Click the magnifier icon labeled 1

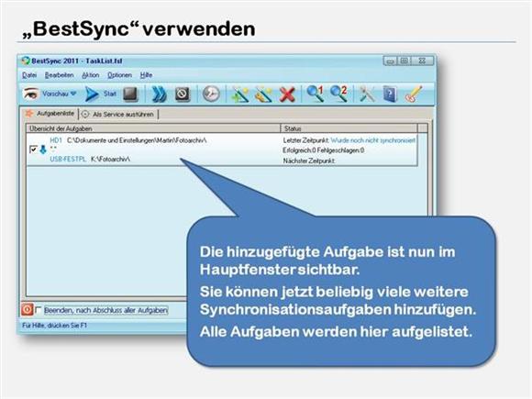pos(316,94)
